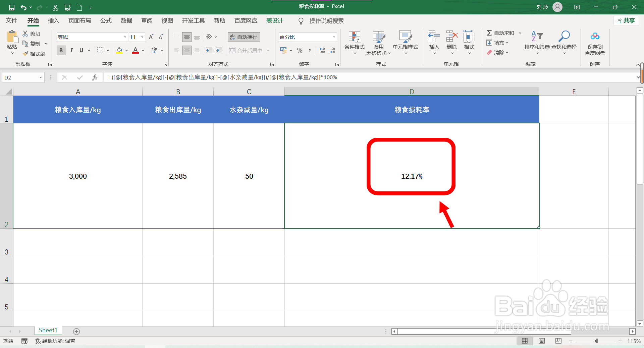Open the borders dropdown arrow

[108, 50]
